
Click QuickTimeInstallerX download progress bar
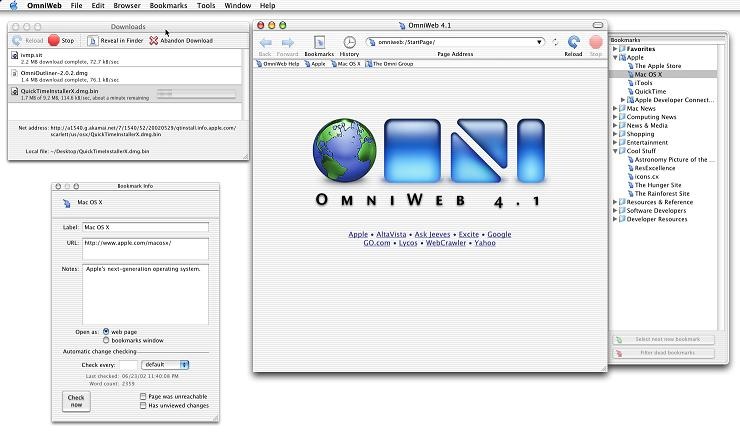196,94
